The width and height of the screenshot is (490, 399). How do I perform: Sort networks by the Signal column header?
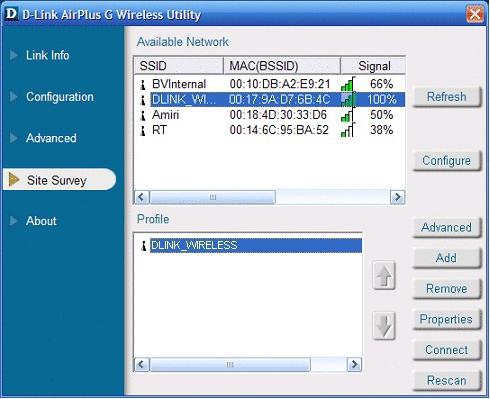tap(373, 66)
